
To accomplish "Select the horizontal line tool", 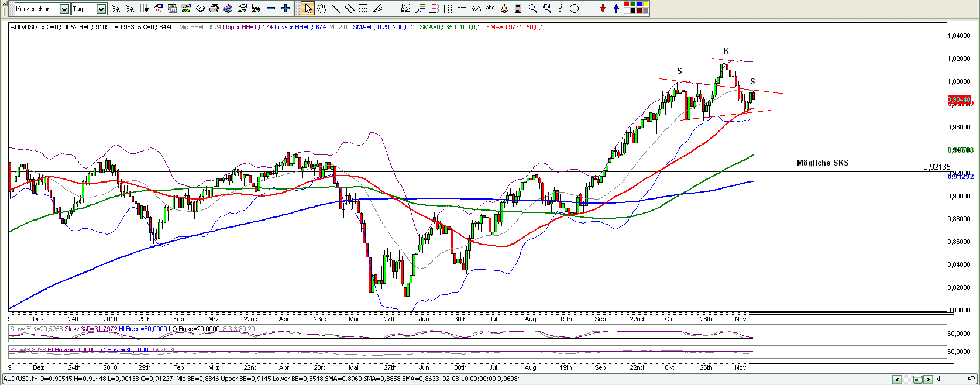I will 391,8.
